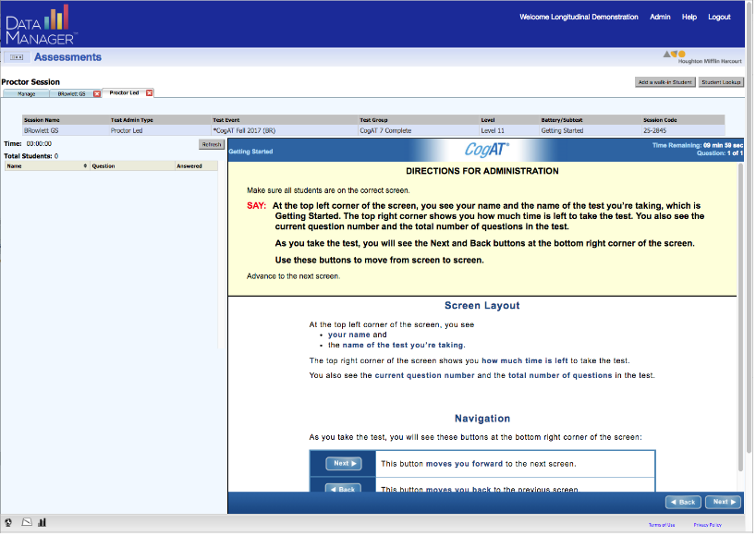Click the session code 25-2845

click(656, 131)
